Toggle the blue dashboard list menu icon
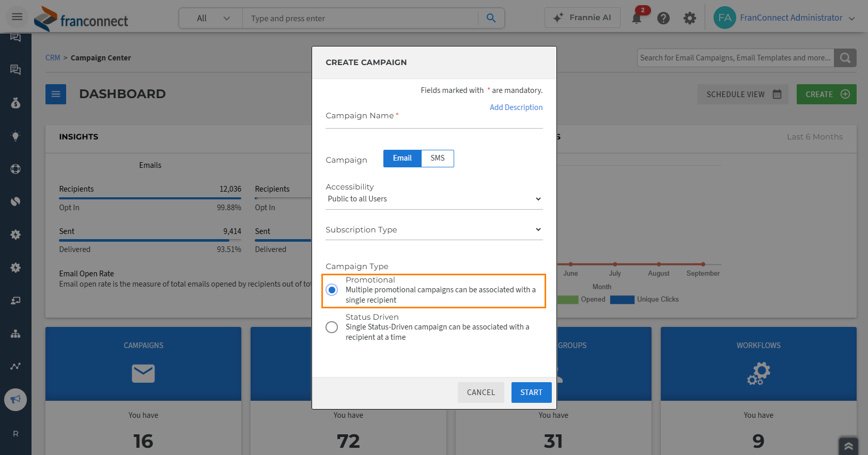868x455 pixels. 56,94
